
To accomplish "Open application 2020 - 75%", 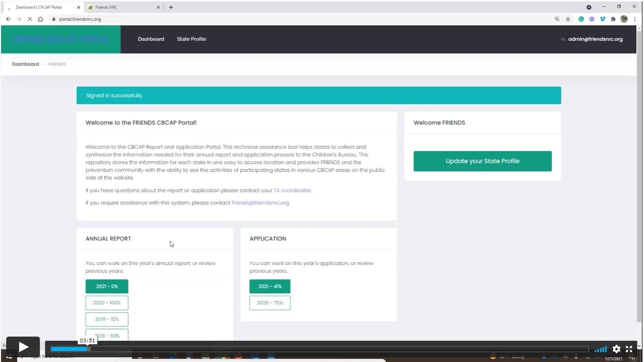I will coord(270,303).
